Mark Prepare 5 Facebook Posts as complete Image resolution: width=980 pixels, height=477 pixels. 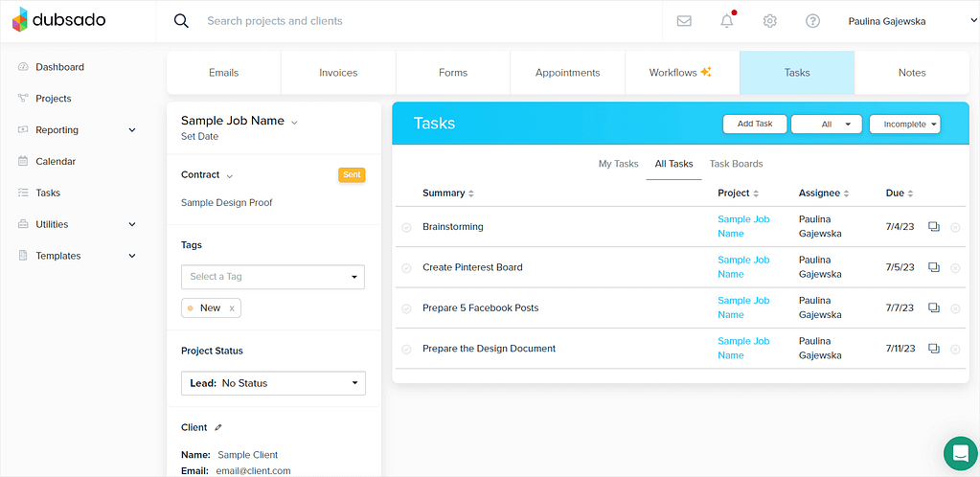(x=406, y=308)
